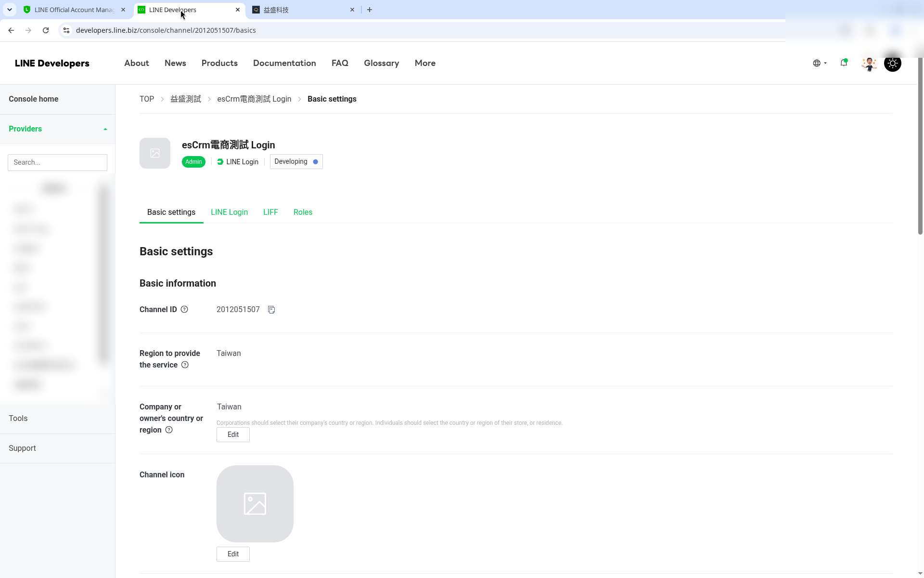Open the Products menu
This screenshot has height=578, width=924.
click(219, 63)
